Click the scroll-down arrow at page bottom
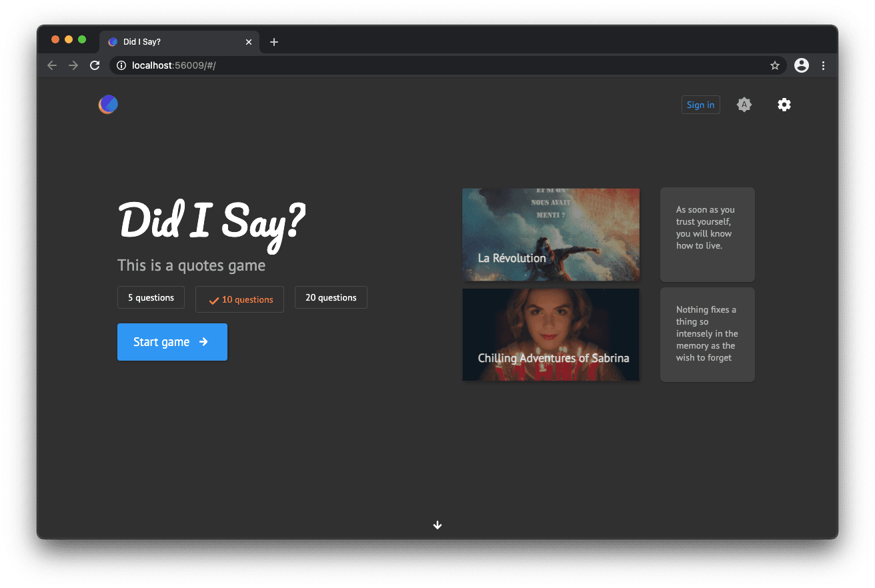 (437, 525)
